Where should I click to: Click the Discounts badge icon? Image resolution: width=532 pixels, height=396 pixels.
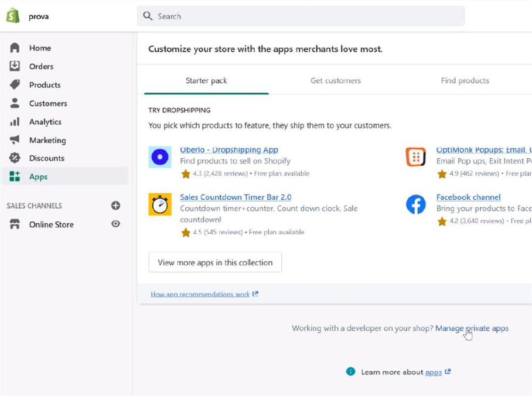pos(15,158)
